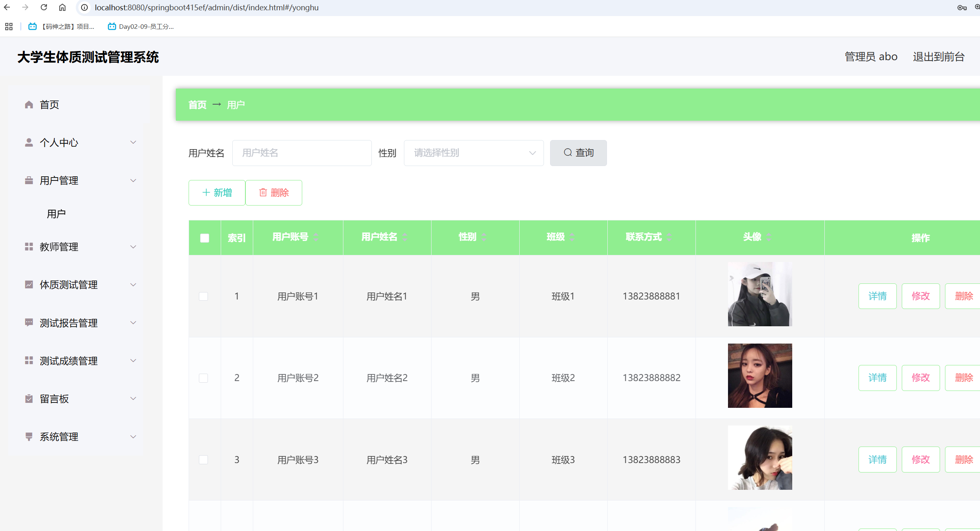The height and width of the screenshot is (531, 980).
Task: Expand 系统管理 chevron
Action: [x=133, y=437]
